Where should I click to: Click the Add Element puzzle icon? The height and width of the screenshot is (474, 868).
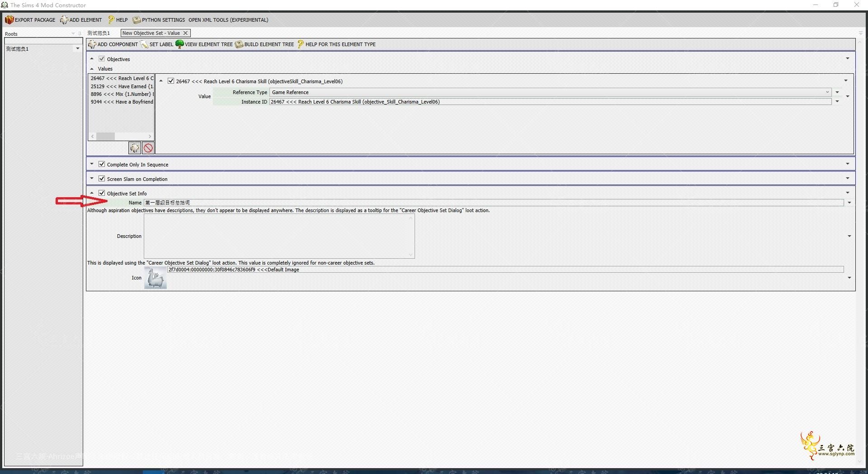click(x=64, y=20)
